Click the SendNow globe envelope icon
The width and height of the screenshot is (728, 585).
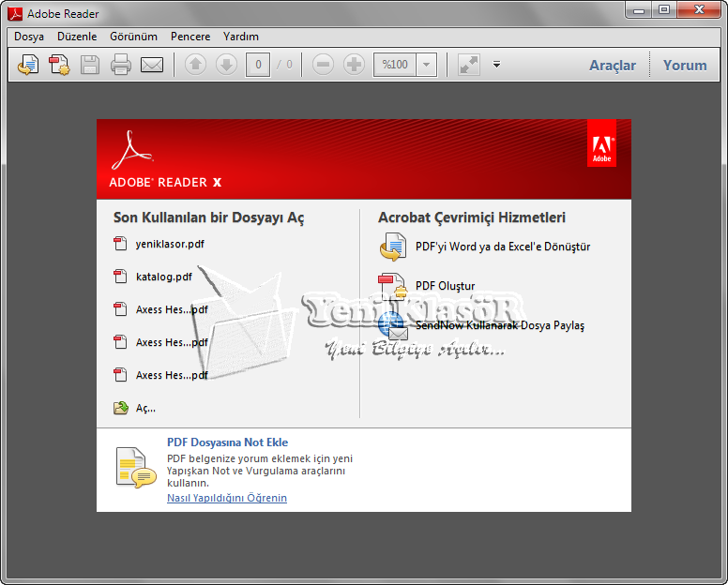click(x=393, y=325)
